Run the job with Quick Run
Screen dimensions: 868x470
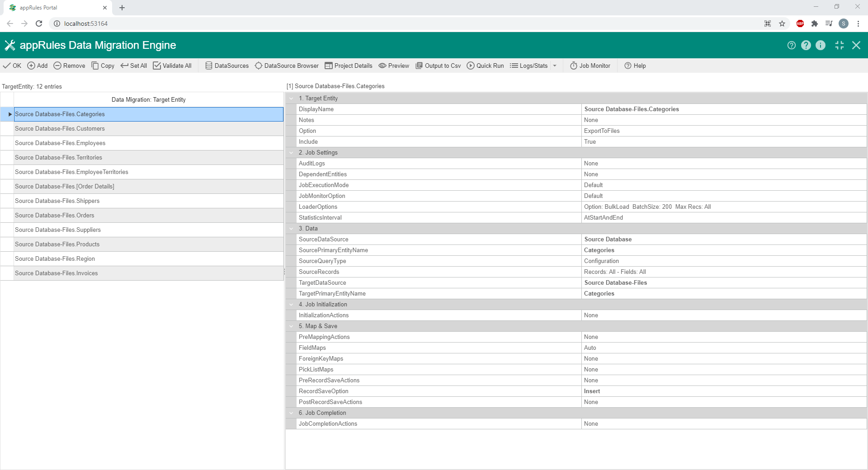(485, 66)
